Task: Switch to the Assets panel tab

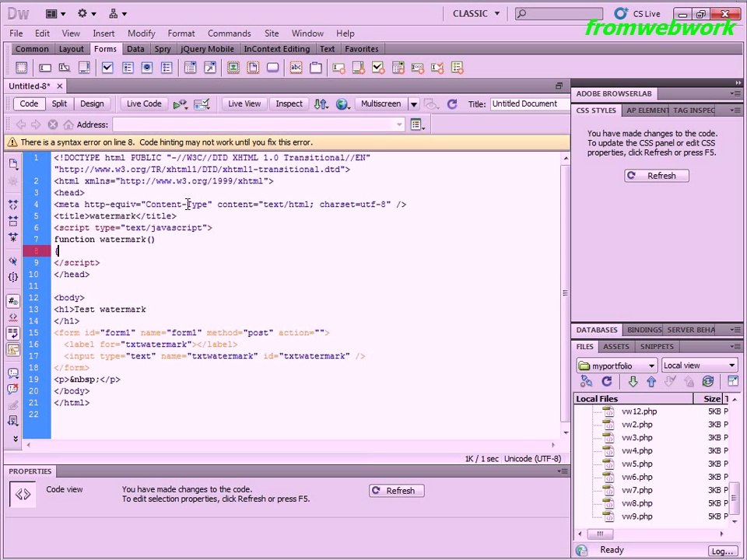Action: (x=616, y=347)
